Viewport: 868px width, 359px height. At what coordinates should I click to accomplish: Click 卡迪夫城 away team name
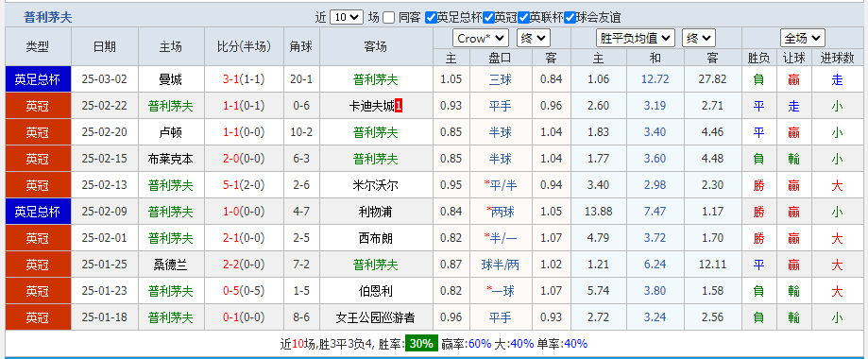pyautogui.click(x=371, y=106)
